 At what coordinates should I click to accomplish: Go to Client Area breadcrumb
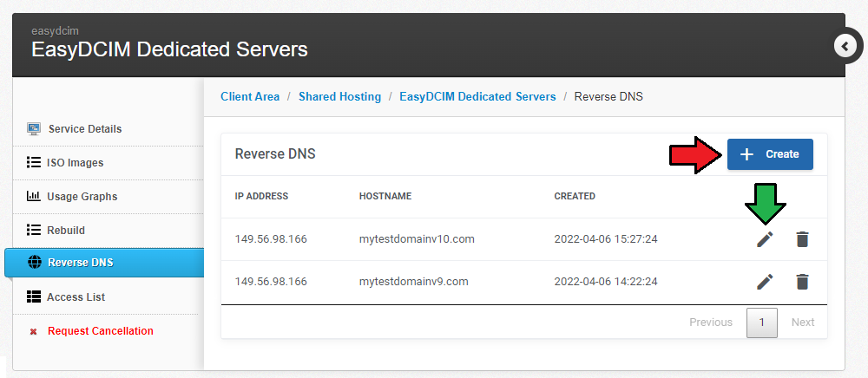[250, 97]
